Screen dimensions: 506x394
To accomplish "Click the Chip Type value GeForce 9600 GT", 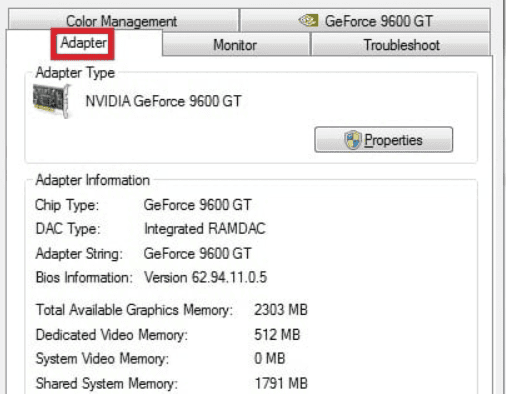I will click(197, 205).
